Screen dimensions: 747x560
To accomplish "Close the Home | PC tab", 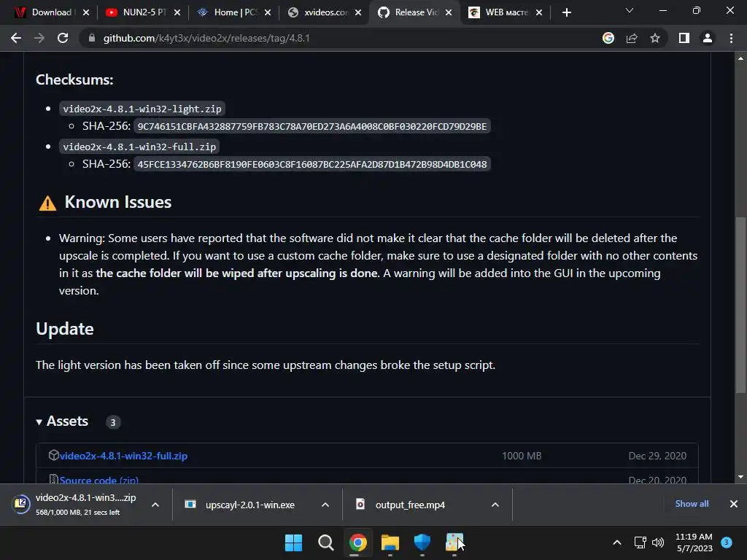I will click(x=268, y=12).
